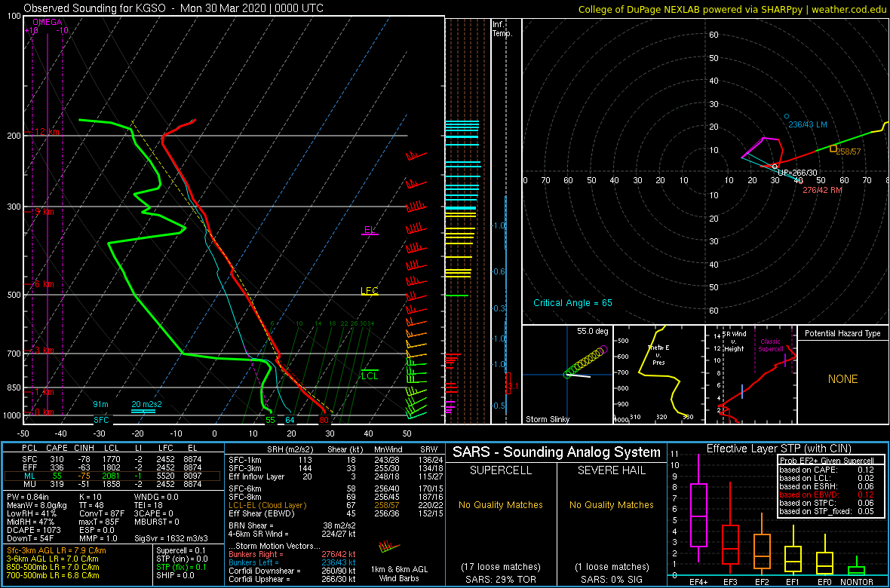This screenshot has height=588, width=890.
Task: Click the 91m label near the surface
Action: [x=100, y=404]
